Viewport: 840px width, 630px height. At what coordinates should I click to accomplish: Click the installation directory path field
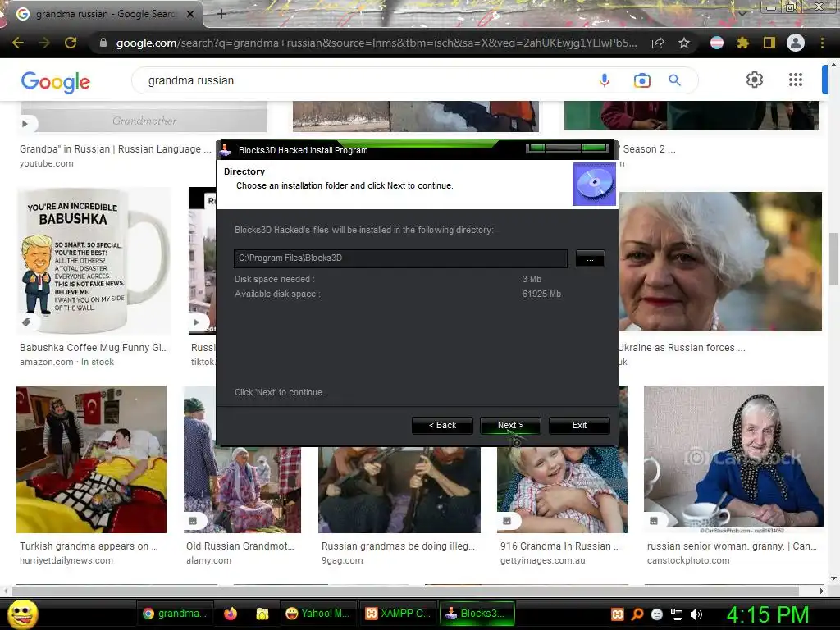tap(400, 258)
